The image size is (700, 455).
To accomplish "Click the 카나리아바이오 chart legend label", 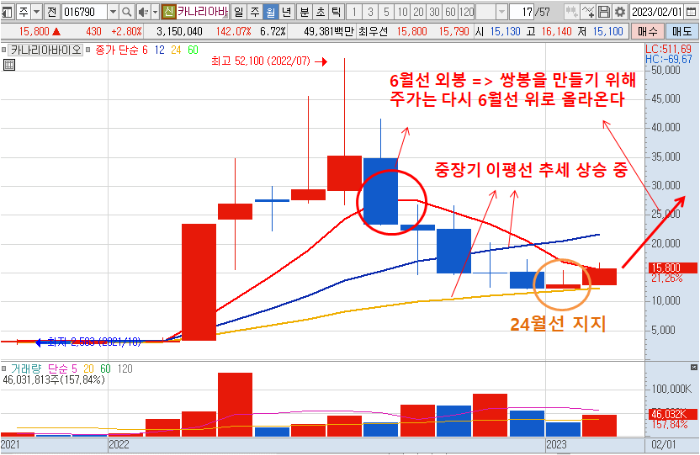I will tap(46, 50).
